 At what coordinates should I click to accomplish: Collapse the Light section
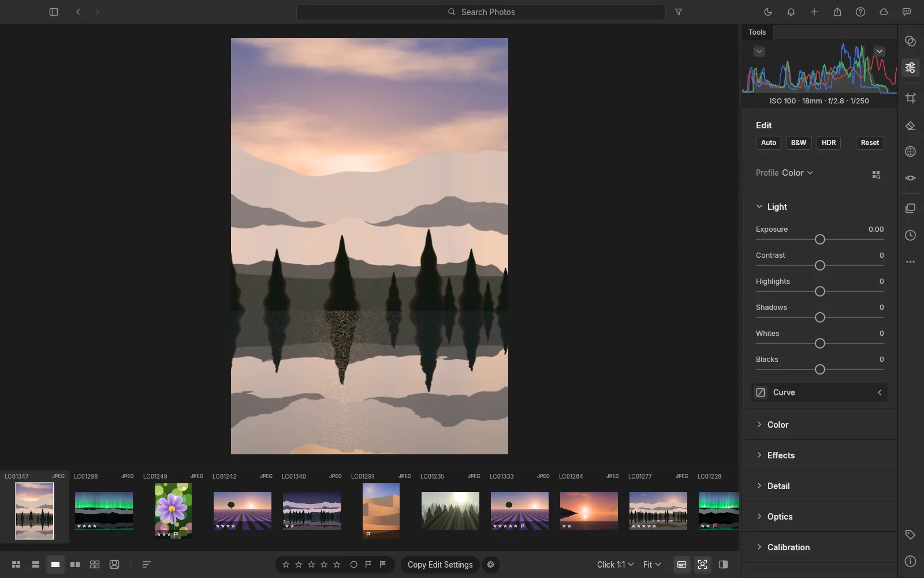click(759, 207)
